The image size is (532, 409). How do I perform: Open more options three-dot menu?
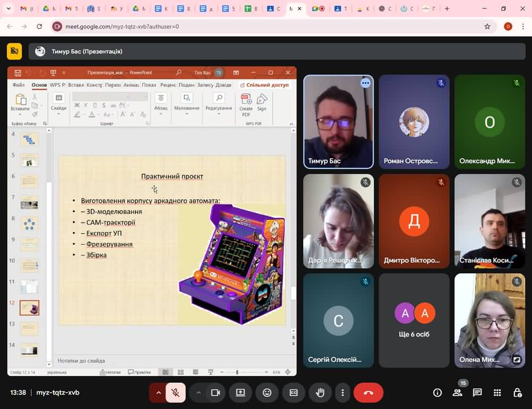click(343, 392)
